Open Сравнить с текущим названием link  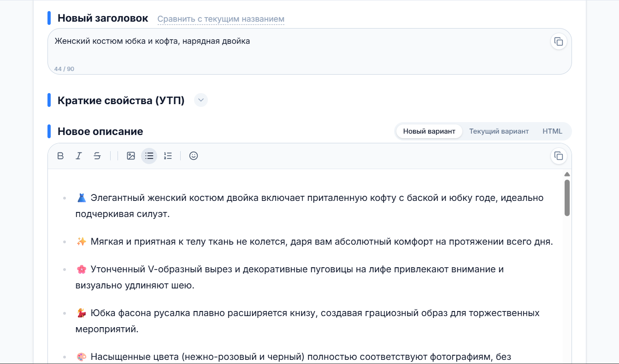221,19
